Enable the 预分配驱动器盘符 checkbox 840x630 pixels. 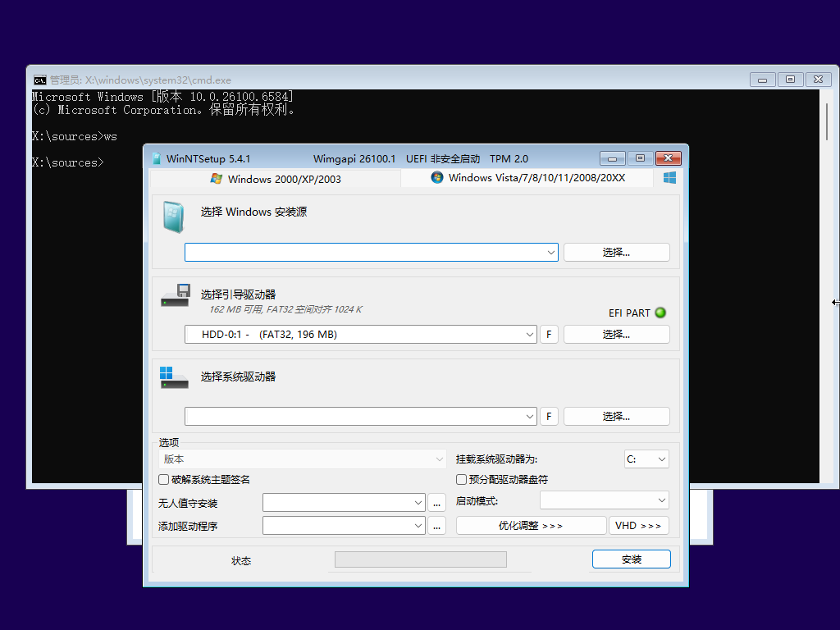[461, 479]
